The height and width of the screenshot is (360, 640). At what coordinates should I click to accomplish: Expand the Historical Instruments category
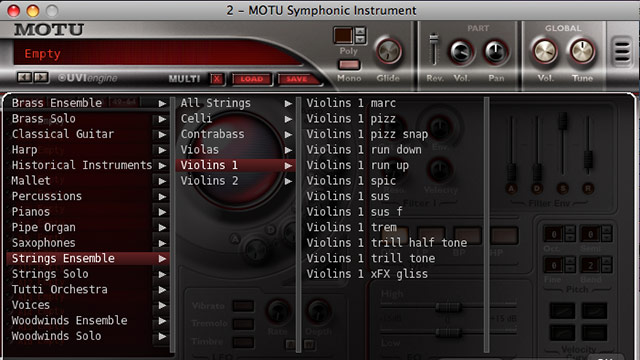[x=89, y=165]
